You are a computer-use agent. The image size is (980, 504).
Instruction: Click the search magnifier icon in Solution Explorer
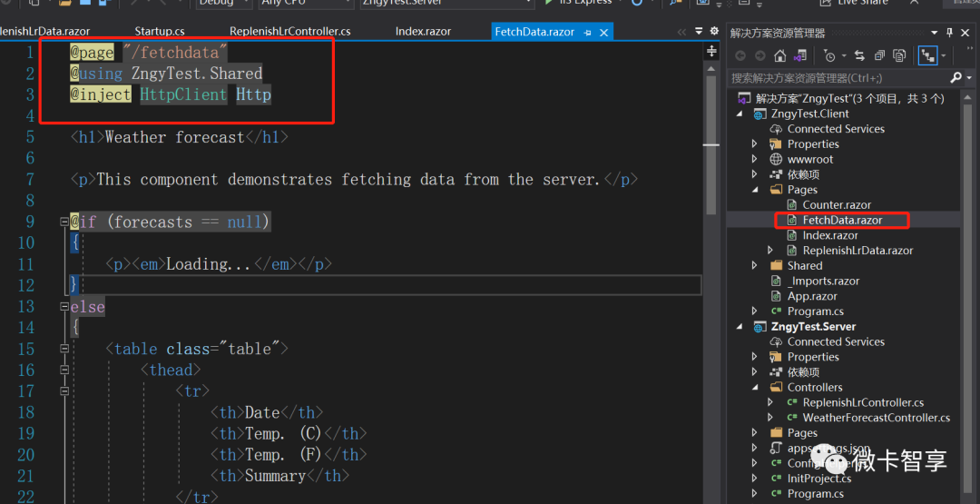pyautogui.click(x=955, y=77)
